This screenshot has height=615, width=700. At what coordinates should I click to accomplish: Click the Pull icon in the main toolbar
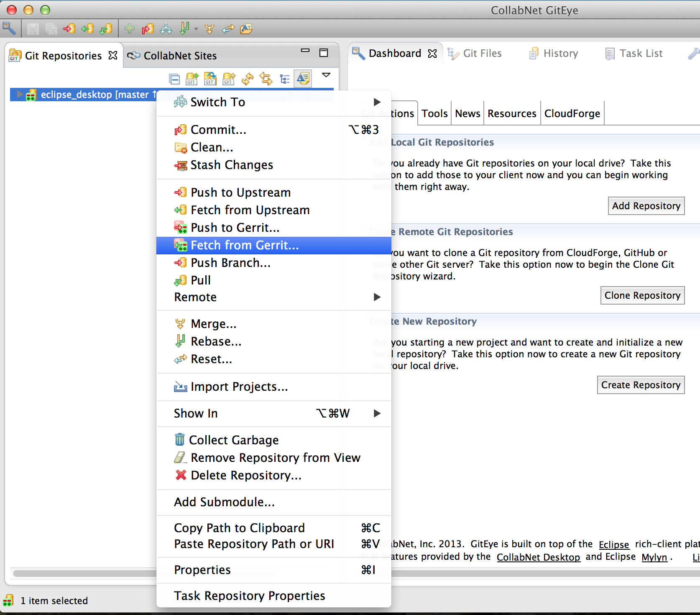click(106, 28)
